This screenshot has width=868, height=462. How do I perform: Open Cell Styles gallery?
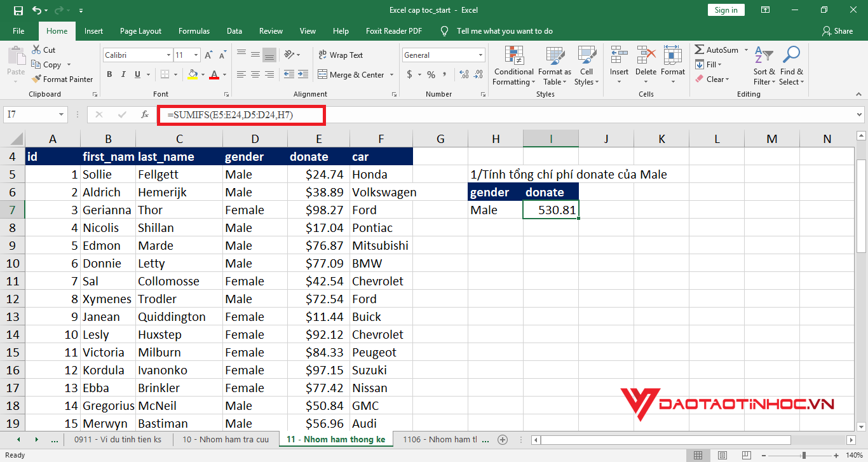(586, 65)
